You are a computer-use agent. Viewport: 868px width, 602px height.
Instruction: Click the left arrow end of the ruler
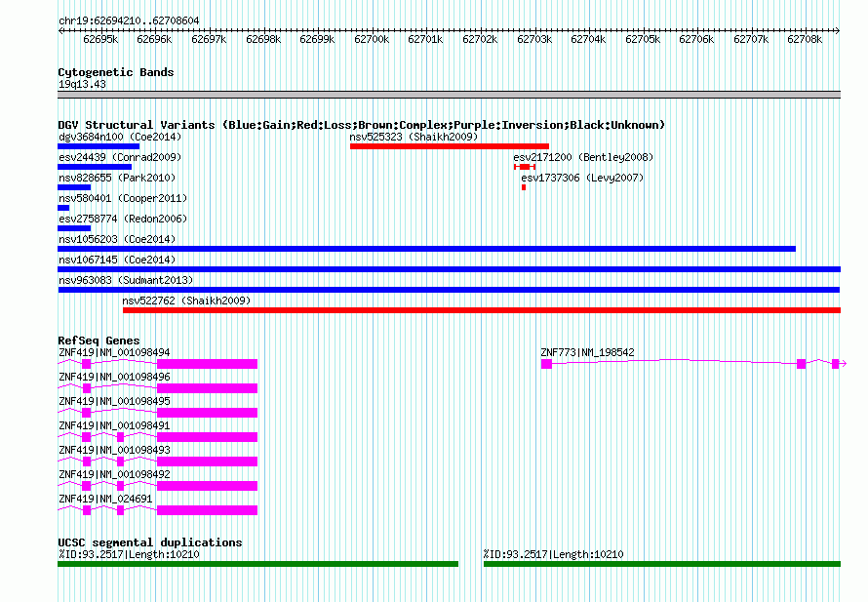[x=60, y=30]
